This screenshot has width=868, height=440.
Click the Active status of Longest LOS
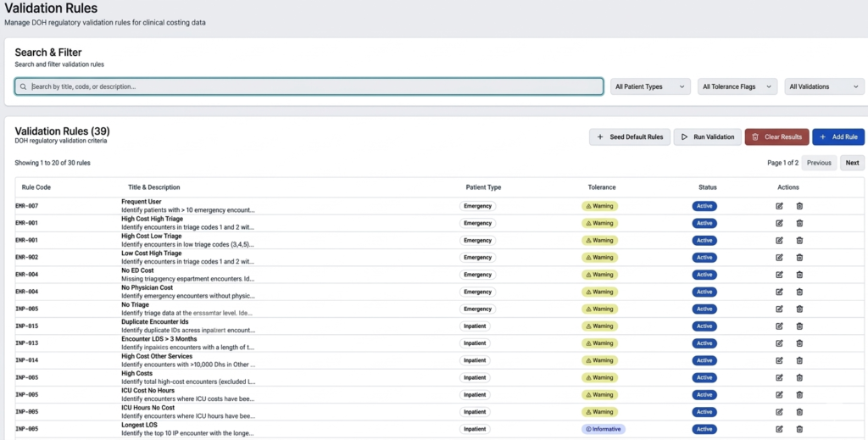[704, 429]
